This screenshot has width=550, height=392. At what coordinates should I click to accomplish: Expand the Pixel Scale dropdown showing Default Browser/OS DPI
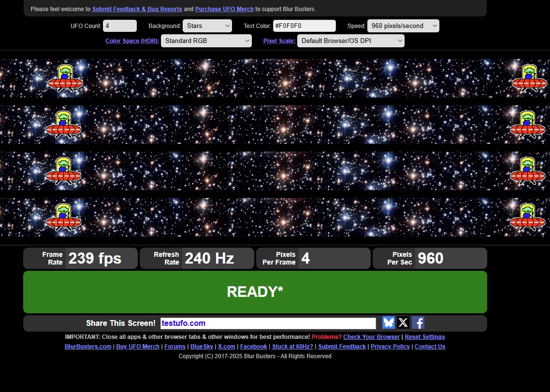click(351, 41)
